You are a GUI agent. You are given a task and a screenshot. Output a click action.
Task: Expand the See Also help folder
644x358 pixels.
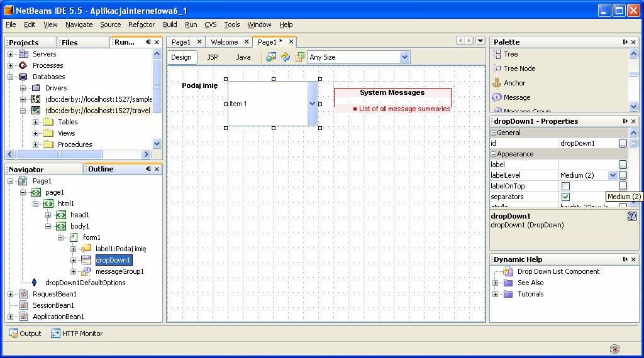click(x=496, y=283)
